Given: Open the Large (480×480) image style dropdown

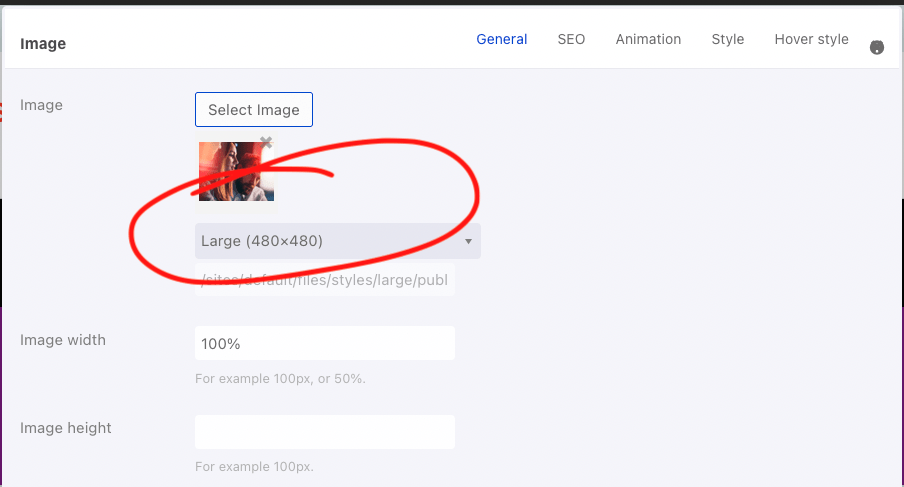Looking at the screenshot, I should tap(338, 241).
